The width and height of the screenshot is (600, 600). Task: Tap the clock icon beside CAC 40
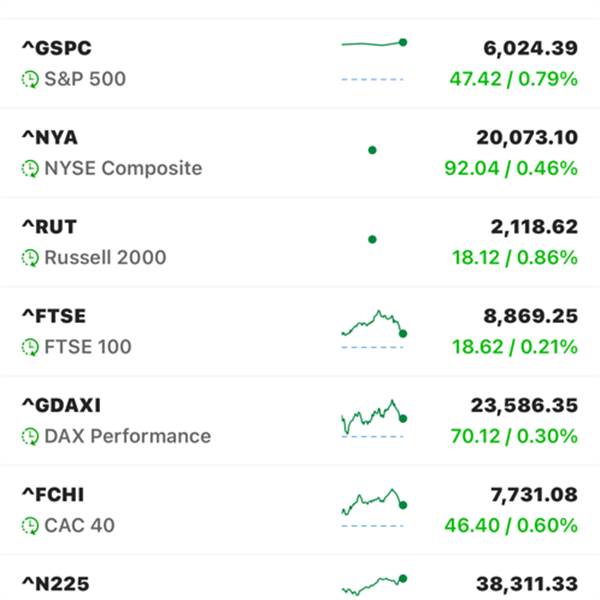30,526
